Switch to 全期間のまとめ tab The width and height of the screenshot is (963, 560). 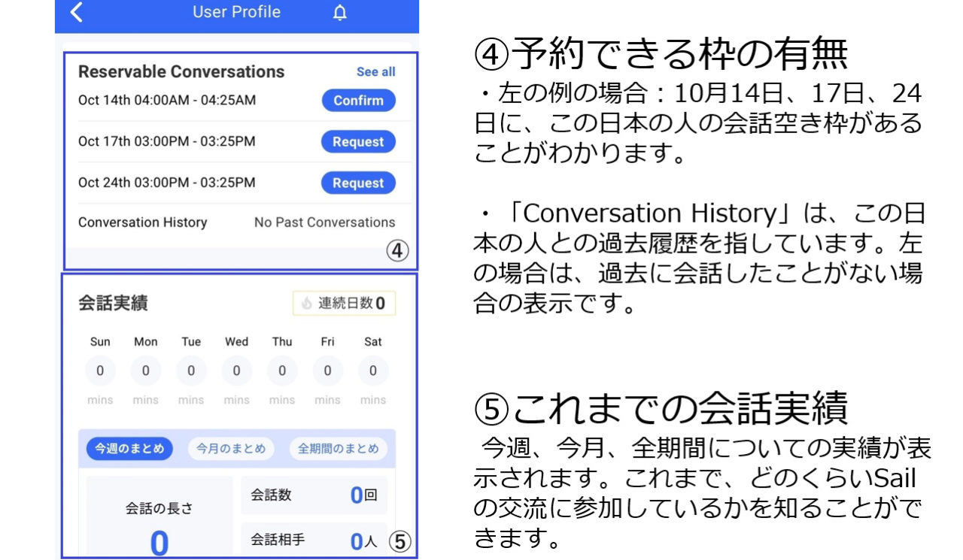click(338, 449)
